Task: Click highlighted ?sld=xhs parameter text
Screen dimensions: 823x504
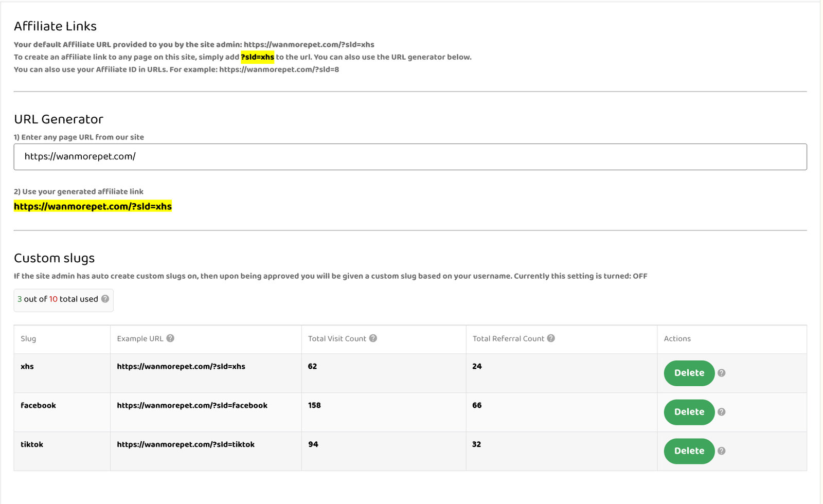Action: point(257,57)
